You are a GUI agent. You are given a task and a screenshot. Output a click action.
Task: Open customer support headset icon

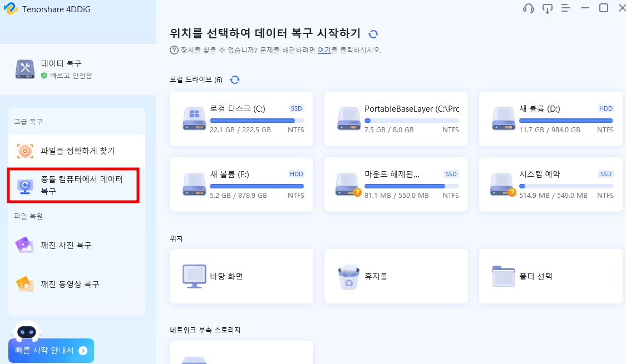(528, 8)
